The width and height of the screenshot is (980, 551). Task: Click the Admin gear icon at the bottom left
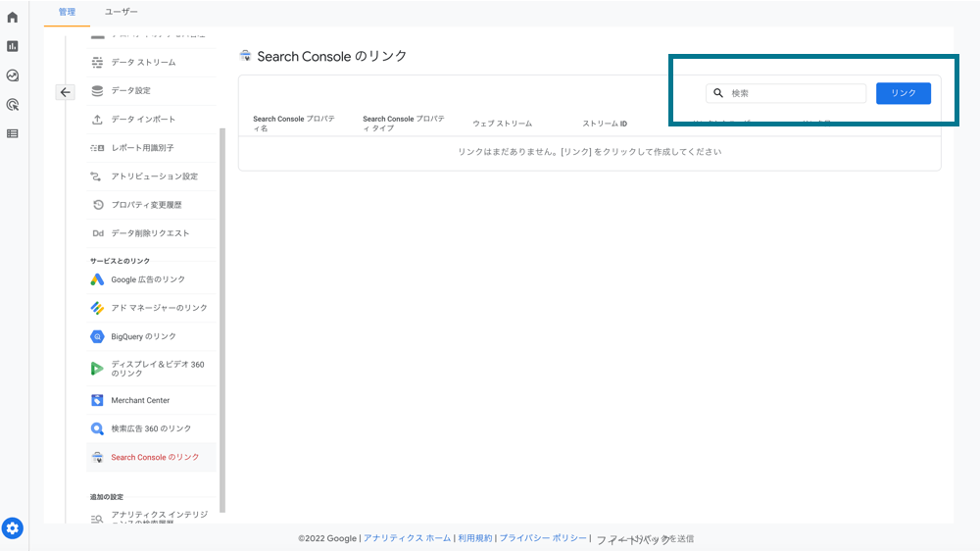13,528
